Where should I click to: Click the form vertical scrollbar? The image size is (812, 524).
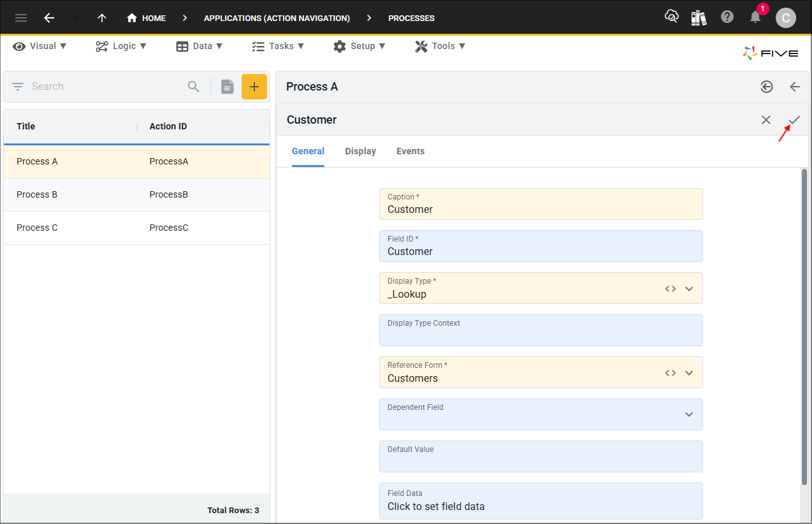point(804,326)
